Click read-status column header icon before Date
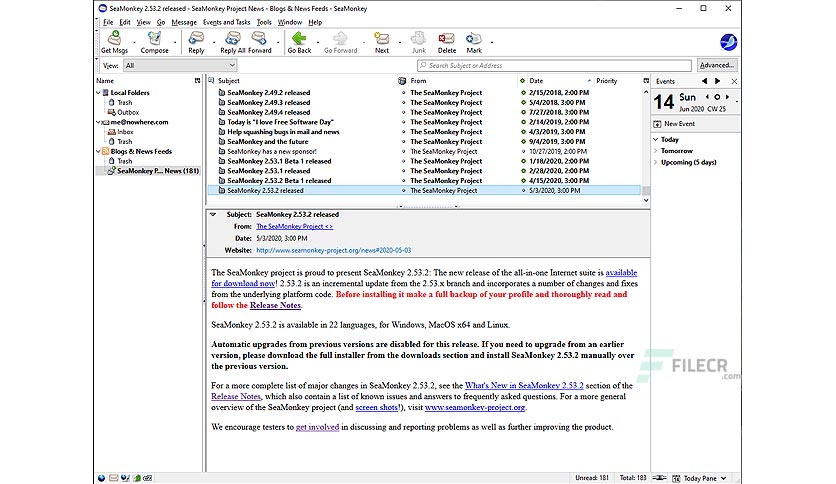 point(522,81)
